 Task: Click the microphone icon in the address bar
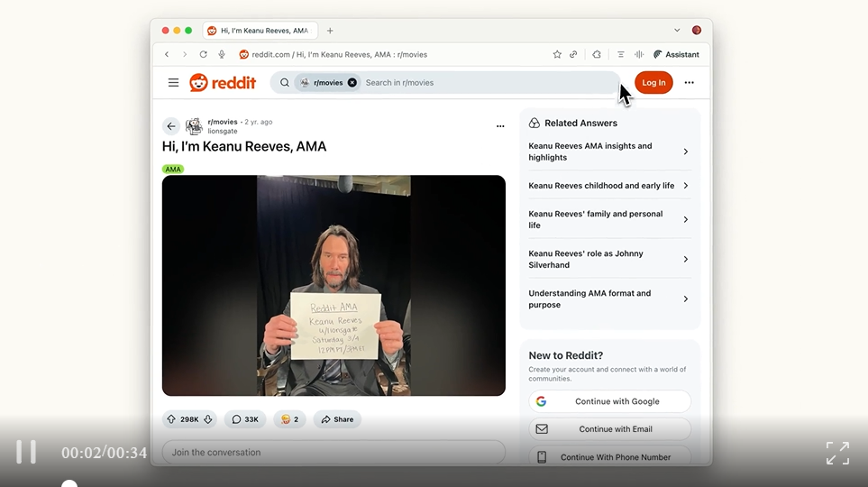click(222, 54)
